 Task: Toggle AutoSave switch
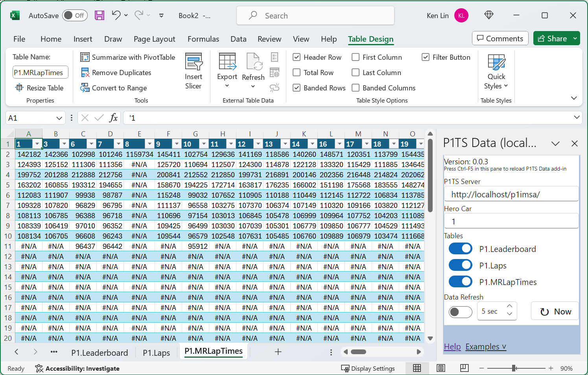(75, 15)
